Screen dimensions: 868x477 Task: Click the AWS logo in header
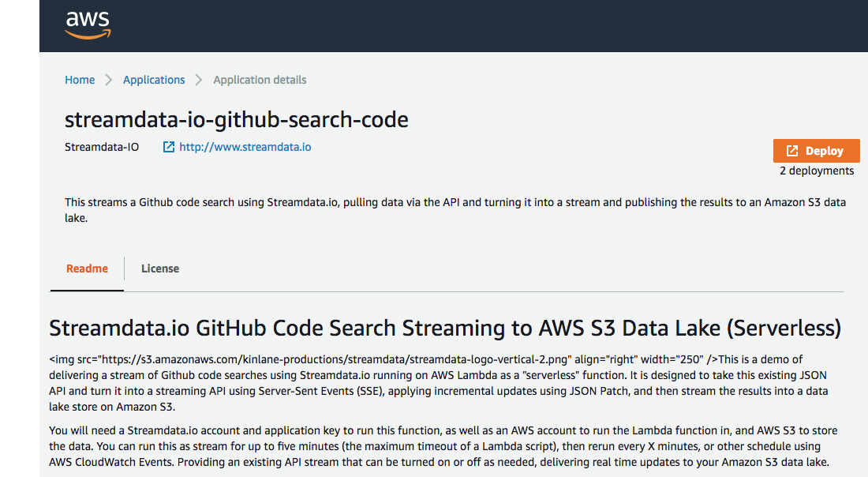click(x=88, y=25)
